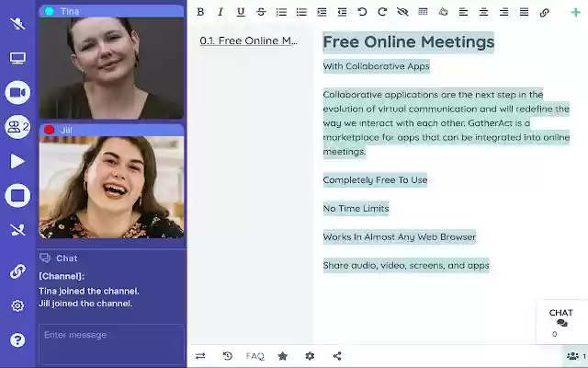Open the floating CHAT button
This screenshot has height=368, width=588.
click(x=561, y=322)
